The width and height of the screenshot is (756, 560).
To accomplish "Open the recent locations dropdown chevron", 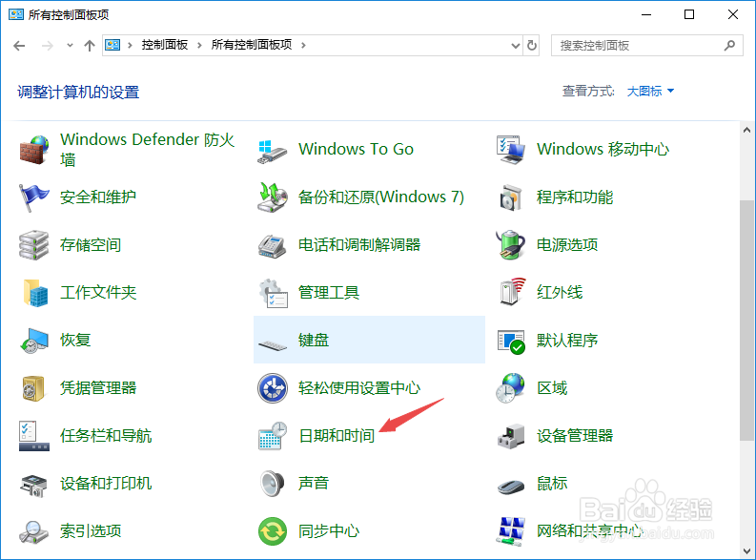I will (70, 46).
